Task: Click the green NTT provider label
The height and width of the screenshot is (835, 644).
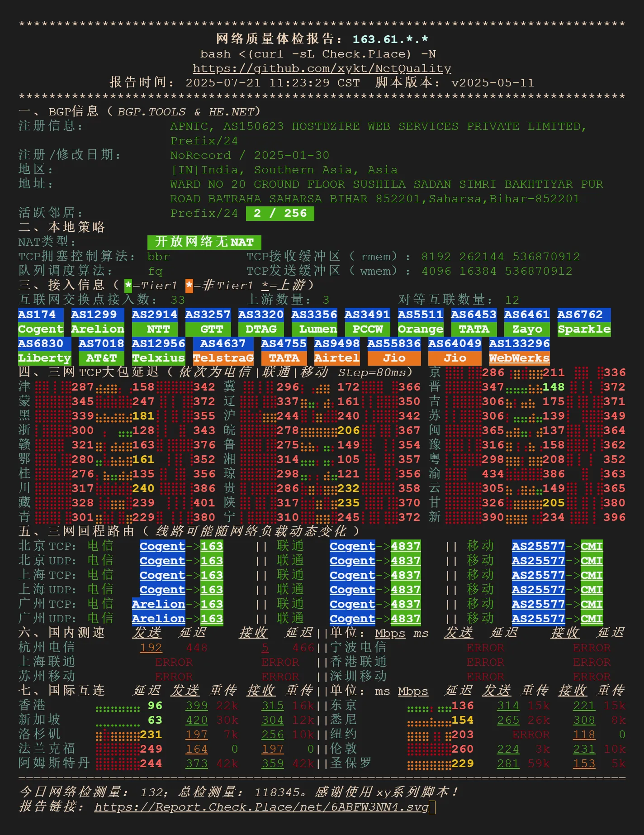Action: coord(158,329)
